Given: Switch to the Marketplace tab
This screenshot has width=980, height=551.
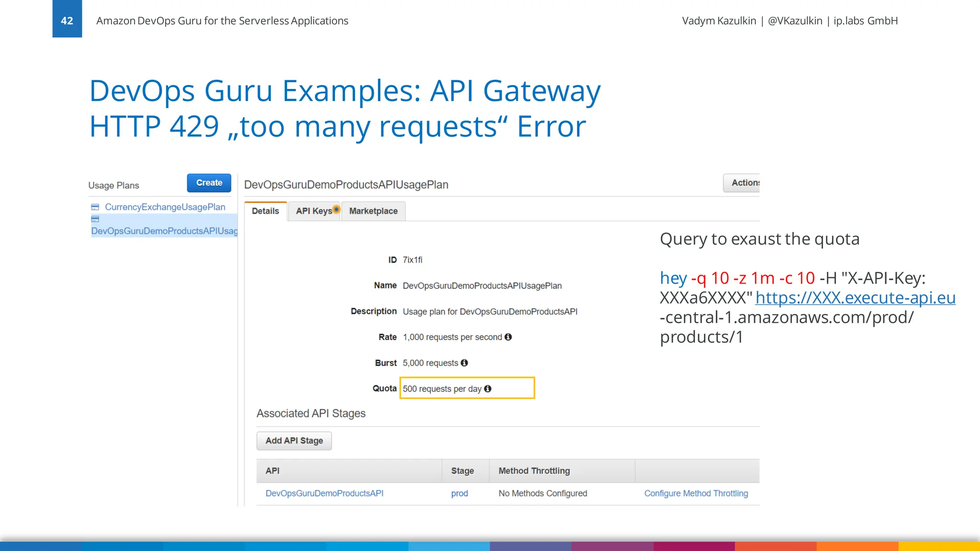Looking at the screenshot, I should [373, 211].
